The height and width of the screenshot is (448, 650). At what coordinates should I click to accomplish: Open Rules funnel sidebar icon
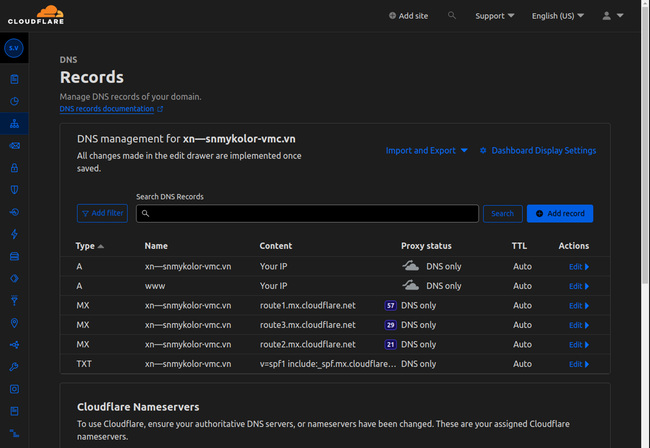[x=14, y=300]
